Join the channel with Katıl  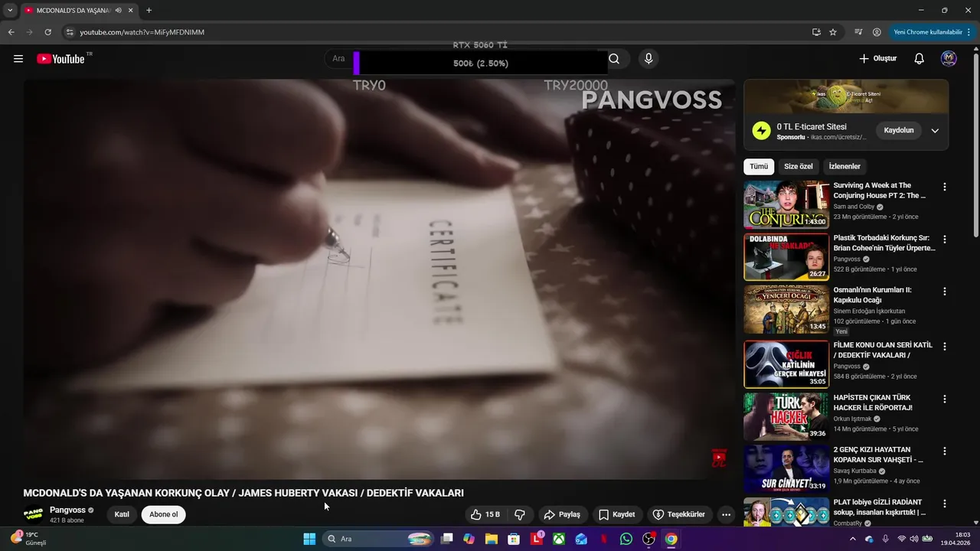(122, 514)
